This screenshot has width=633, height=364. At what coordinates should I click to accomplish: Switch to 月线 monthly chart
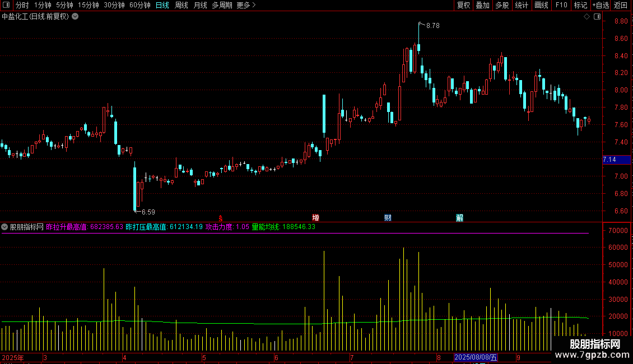[x=200, y=5]
